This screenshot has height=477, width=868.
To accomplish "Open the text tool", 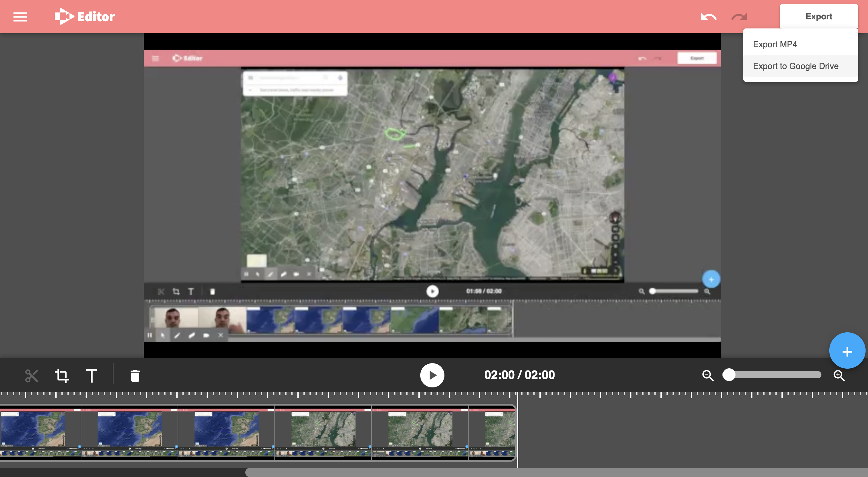I will tap(91, 375).
